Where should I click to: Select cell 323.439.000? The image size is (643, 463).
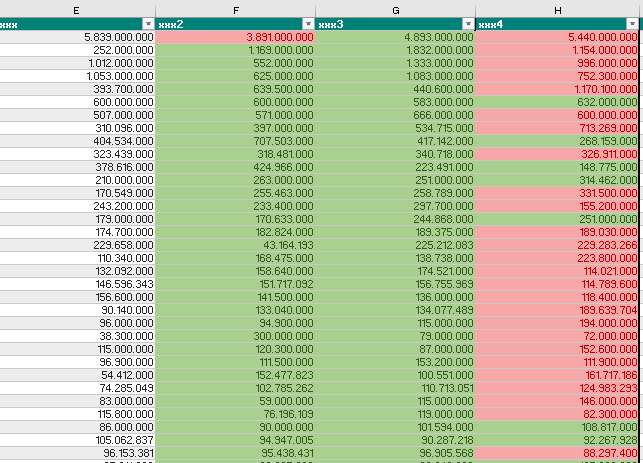pos(78,154)
